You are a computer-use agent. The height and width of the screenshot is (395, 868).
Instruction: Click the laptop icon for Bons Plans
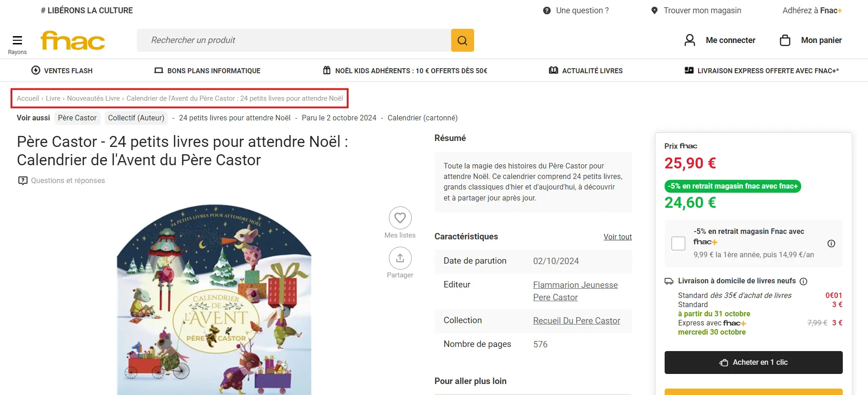[x=158, y=70]
